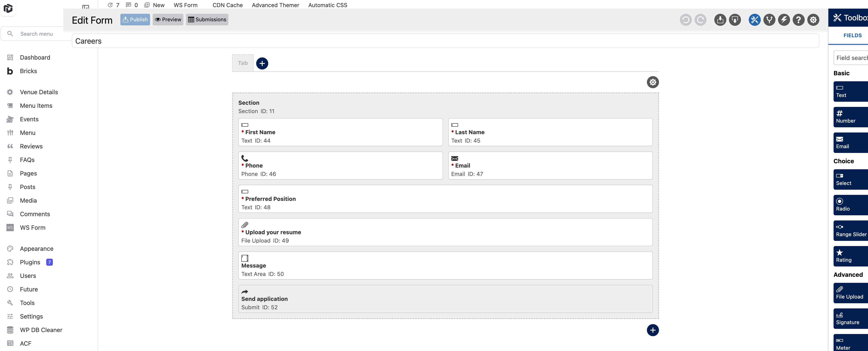Image resolution: width=868 pixels, height=351 pixels.
Task: Select the Upload your resume field
Action: pyautogui.click(x=445, y=232)
